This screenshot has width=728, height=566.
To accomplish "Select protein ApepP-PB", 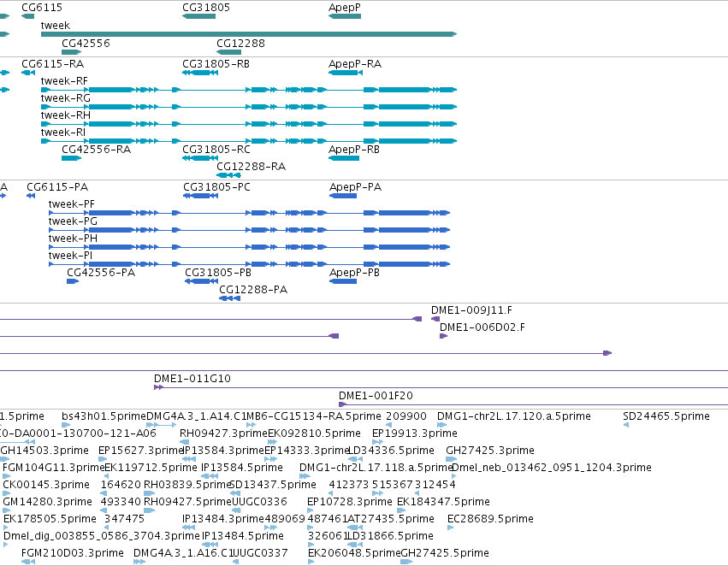I will pyautogui.click(x=343, y=281).
